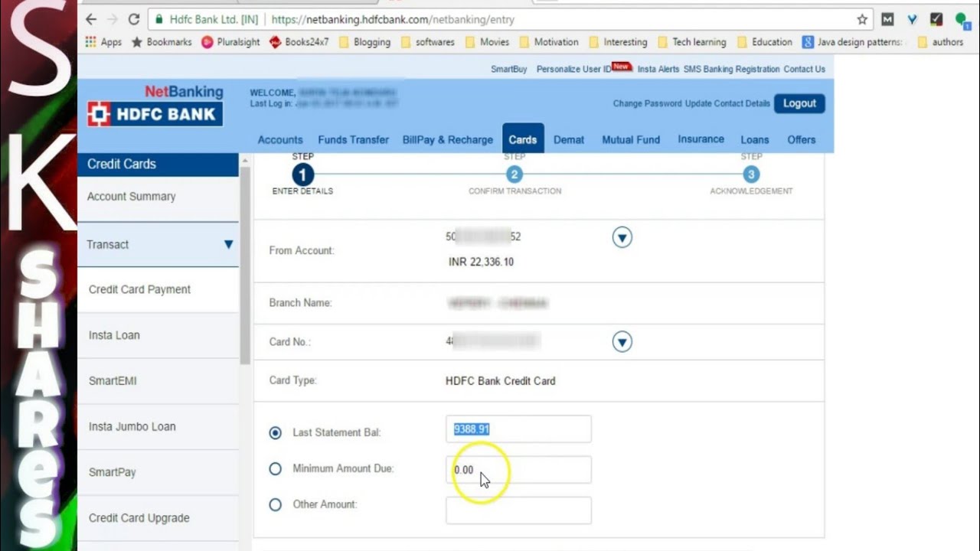Select Minimum Amount Due radio button

click(276, 469)
